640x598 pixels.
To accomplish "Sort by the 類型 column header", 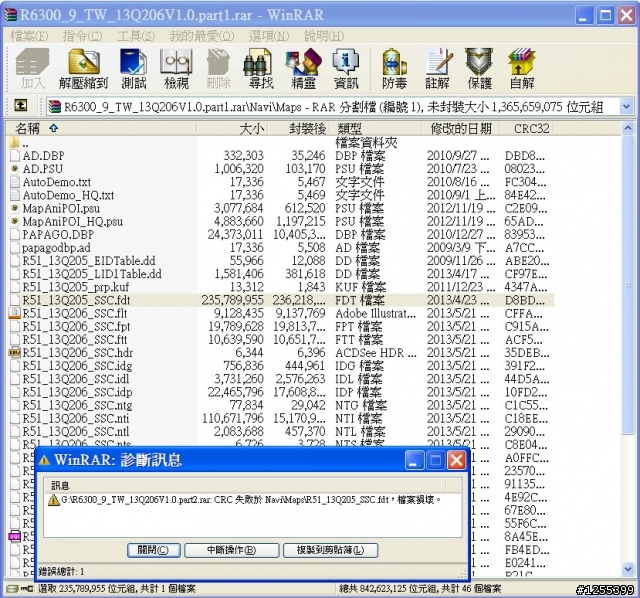I will 375,129.
